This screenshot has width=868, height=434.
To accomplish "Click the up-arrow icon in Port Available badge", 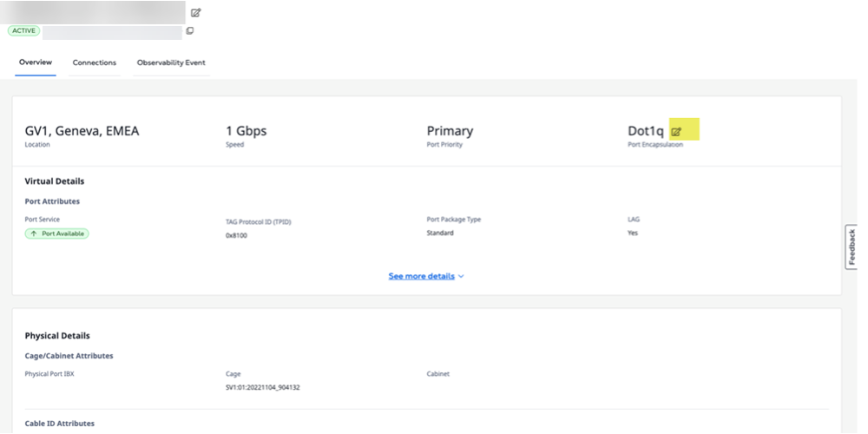I will (x=34, y=233).
